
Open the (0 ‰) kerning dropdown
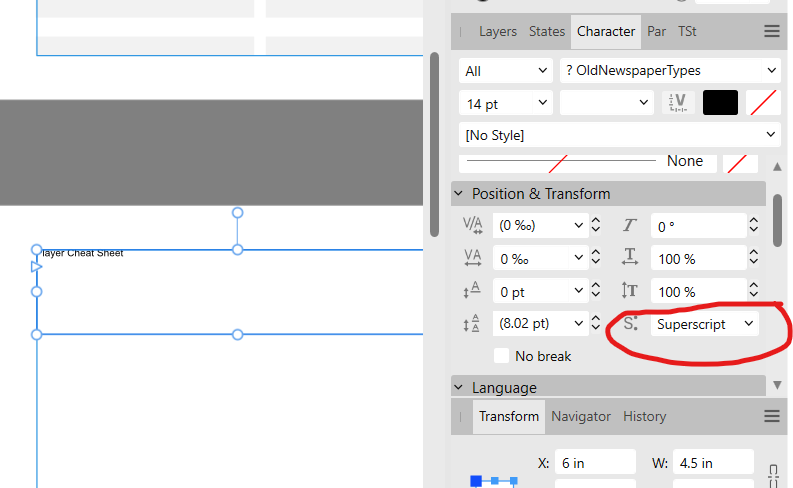pyautogui.click(x=540, y=226)
